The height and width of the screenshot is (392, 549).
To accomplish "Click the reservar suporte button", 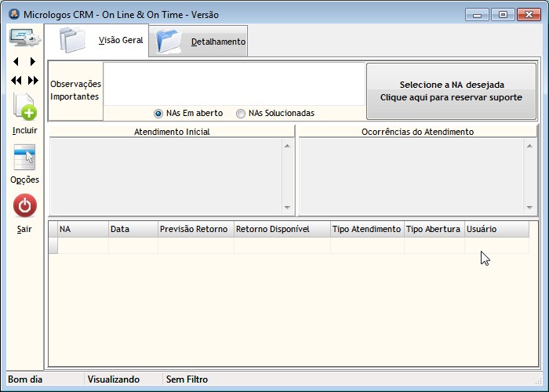I will (x=451, y=91).
